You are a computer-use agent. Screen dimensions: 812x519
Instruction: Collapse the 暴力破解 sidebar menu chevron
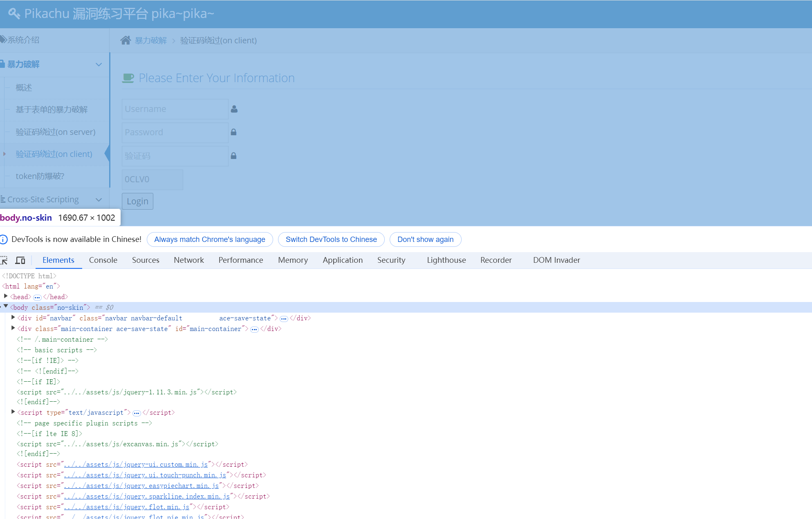[x=99, y=65]
